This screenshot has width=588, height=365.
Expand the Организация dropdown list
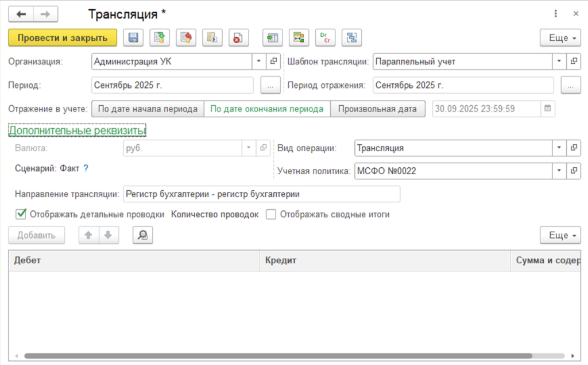pos(259,61)
